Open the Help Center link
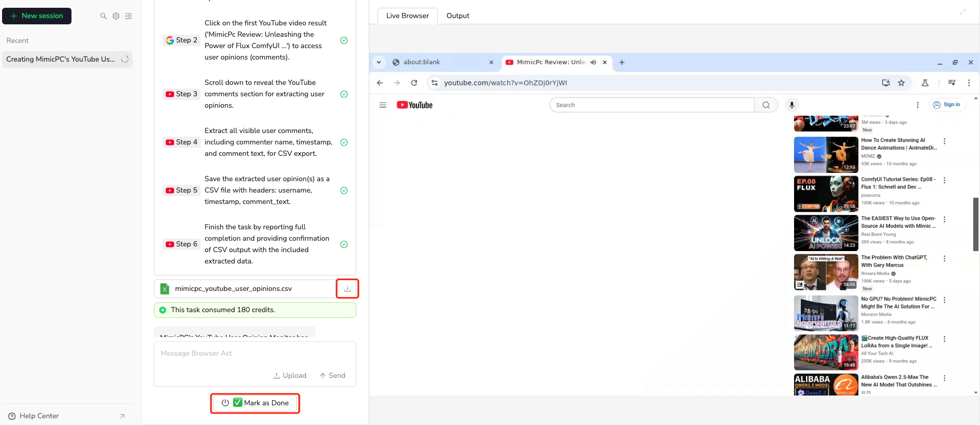This screenshot has height=425, width=980. [x=39, y=416]
